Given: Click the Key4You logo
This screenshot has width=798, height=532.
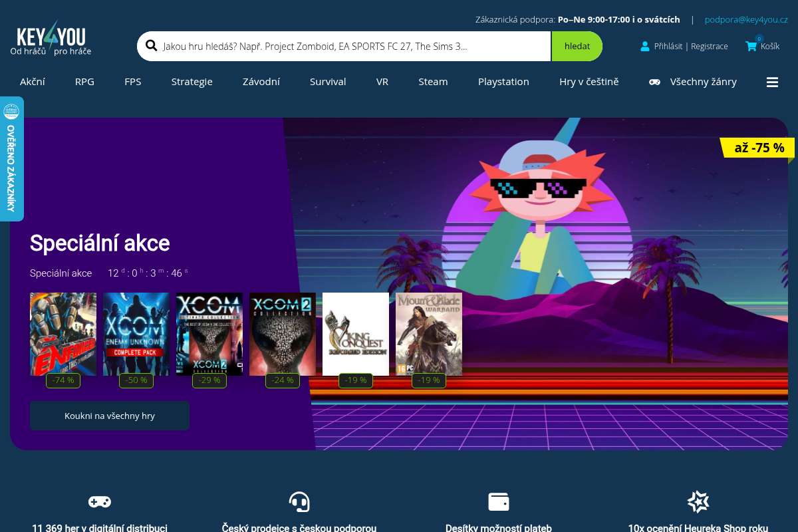Looking at the screenshot, I should [x=51, y=39].
